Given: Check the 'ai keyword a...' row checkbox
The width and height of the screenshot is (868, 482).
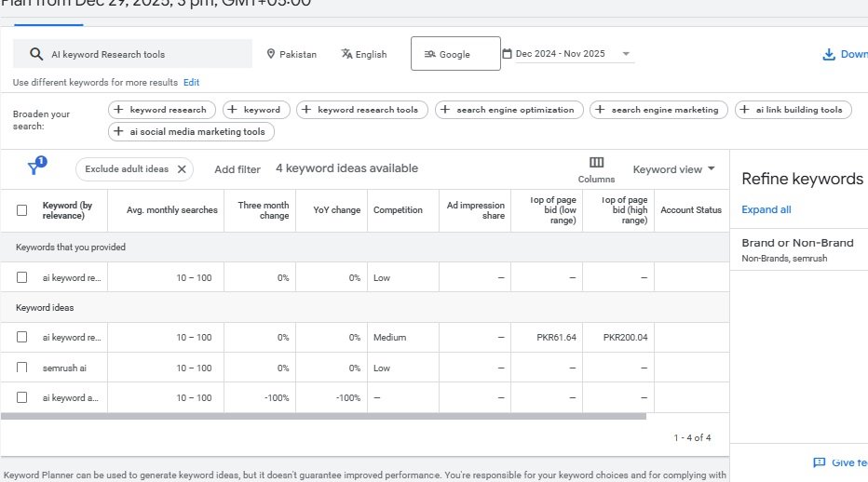Looking at the screenshot, I should [x=21, y=397].
